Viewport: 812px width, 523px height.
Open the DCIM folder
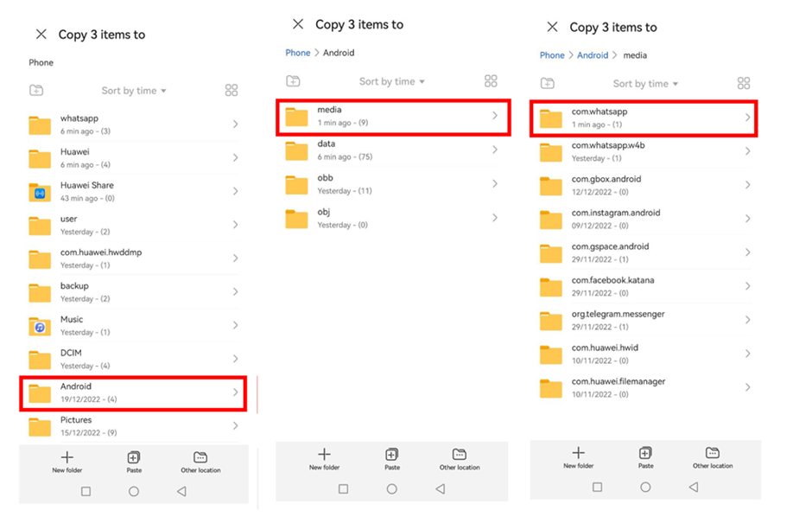134,359
